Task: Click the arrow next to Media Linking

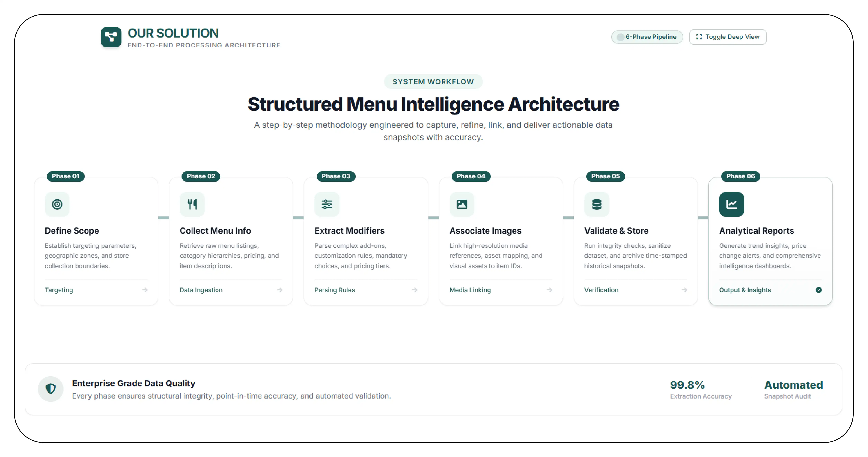Action: point(549,290)
